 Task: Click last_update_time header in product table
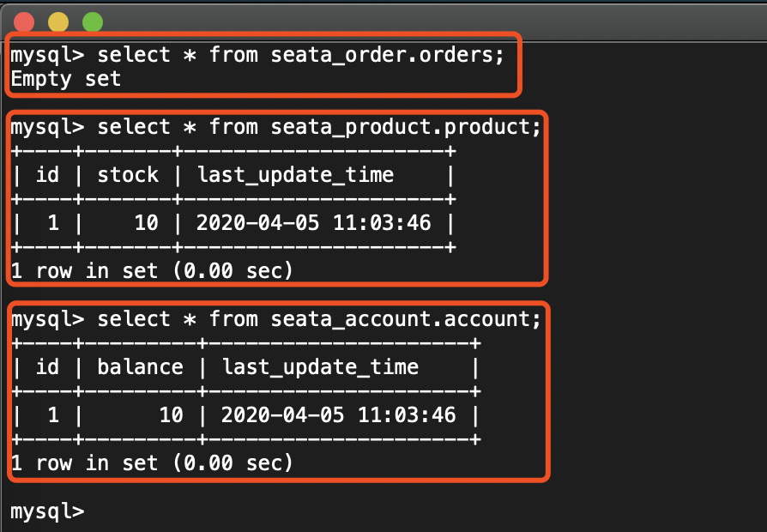(x=295, y=175)
